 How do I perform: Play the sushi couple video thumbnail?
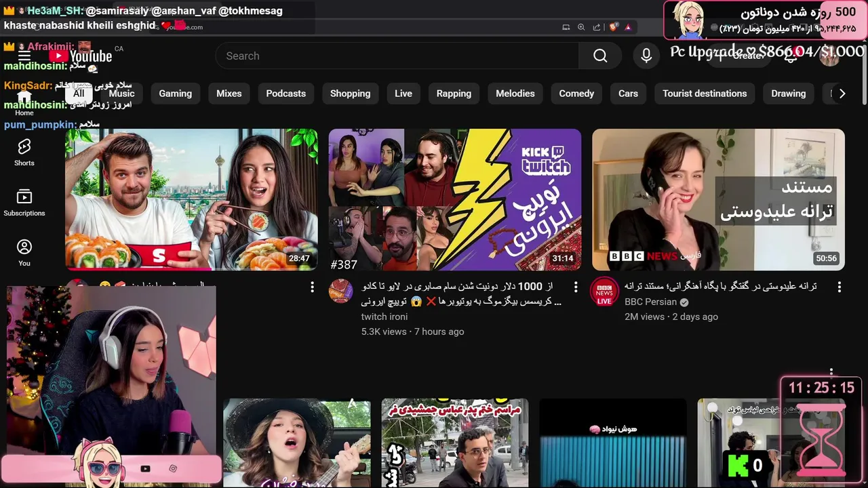[191, 200]
